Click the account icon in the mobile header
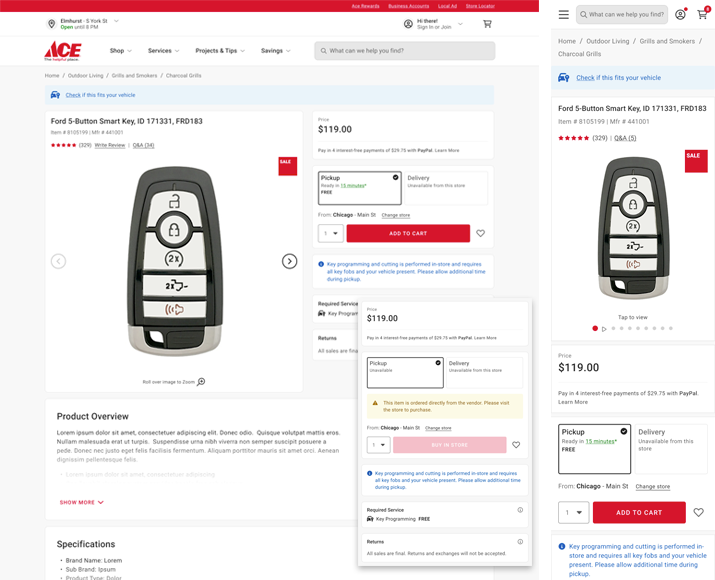 (680, 15)
